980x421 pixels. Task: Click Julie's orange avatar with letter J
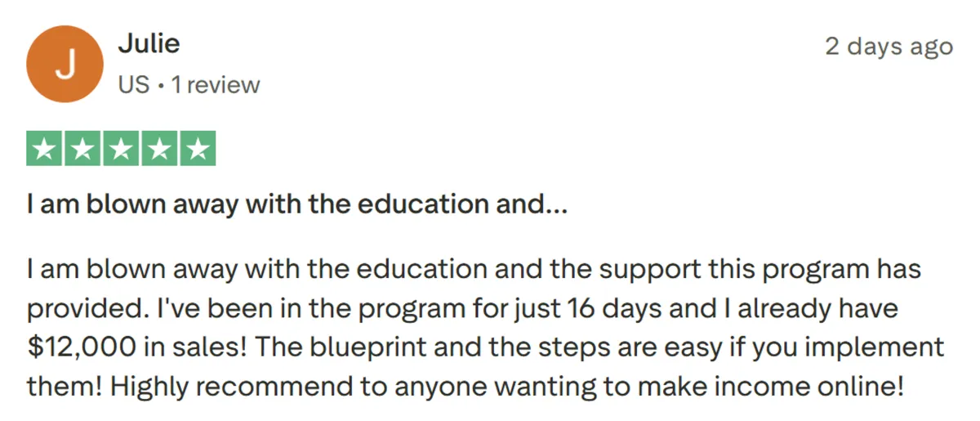(65, 63)
